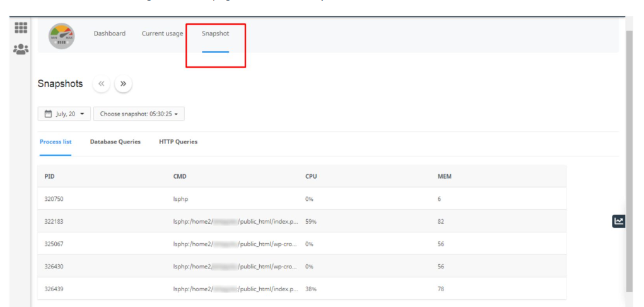Click the vertical scrollbar on the right

click(629, 158)
